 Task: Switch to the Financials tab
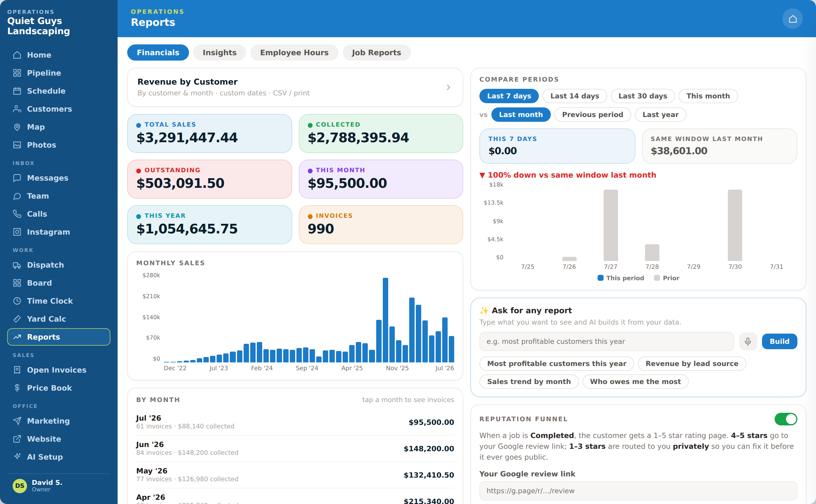(158, 53)
